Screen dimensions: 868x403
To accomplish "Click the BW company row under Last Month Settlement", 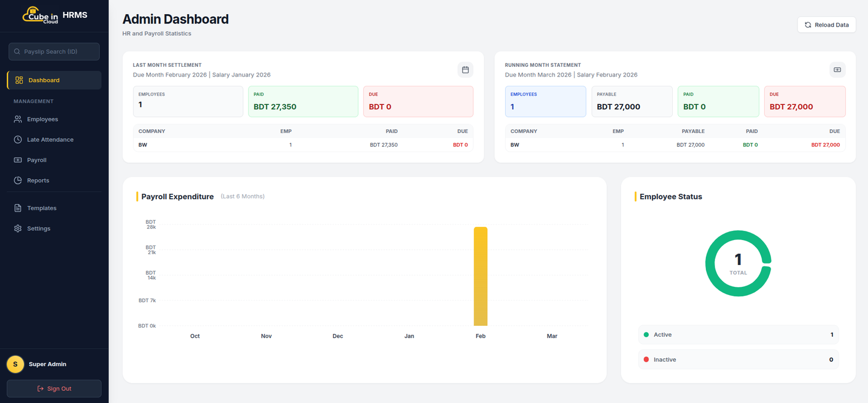I will (303, 145).
